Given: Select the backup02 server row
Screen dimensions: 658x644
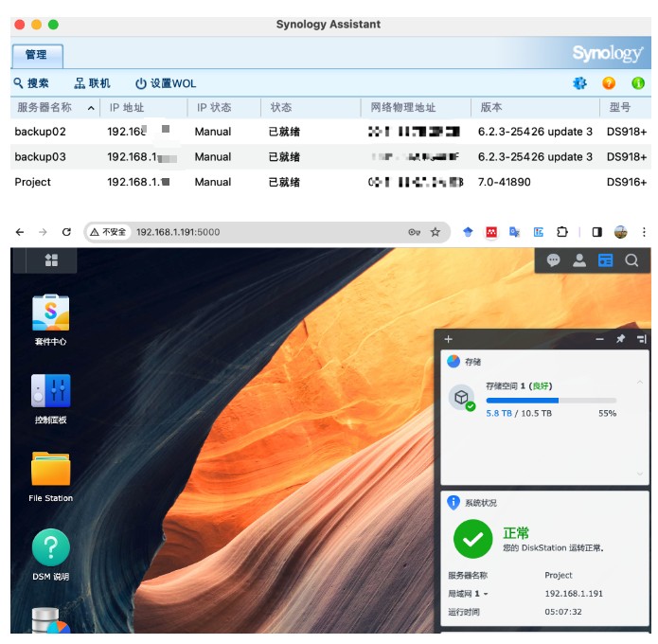Looking at the screenshot, I should 330,132.
